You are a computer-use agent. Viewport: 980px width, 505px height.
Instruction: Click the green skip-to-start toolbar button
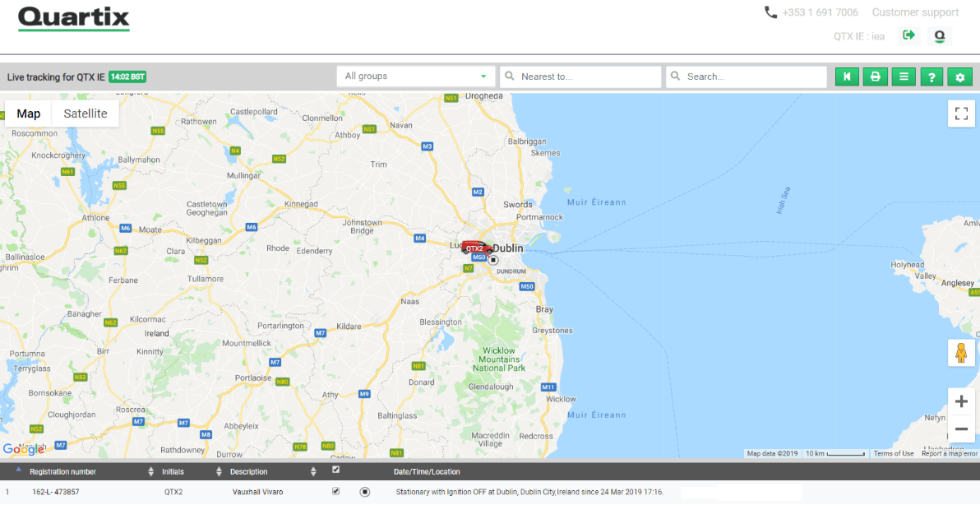[x=847, y=76]
